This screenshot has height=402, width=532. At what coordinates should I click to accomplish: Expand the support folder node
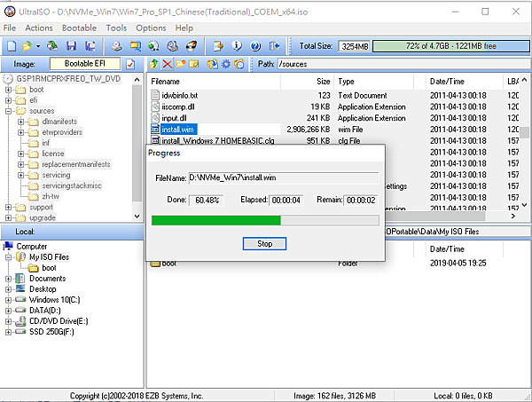(x=8, y=207)
